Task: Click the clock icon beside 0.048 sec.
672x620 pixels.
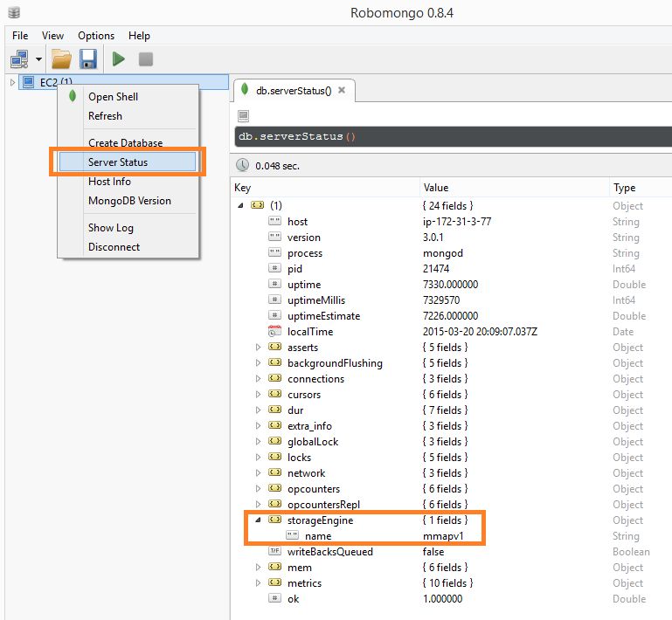Action: (243, 165)
